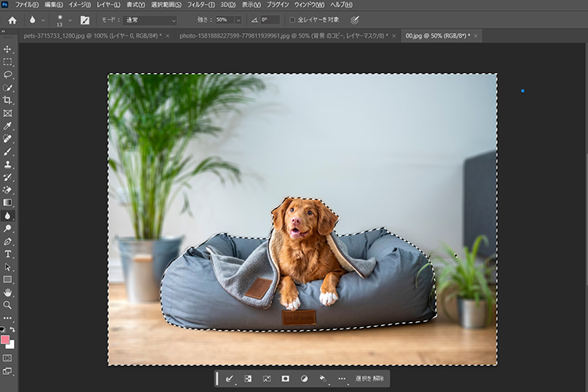Open modify selection options in contextual bar
Viewport: 588px width, 392px height.
[x=230, y=379]
